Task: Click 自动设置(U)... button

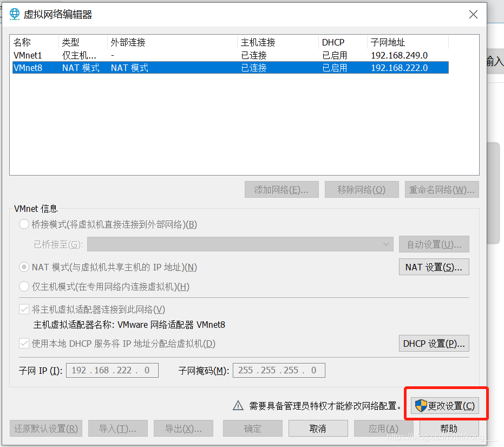Action: (x=434, y=244)
